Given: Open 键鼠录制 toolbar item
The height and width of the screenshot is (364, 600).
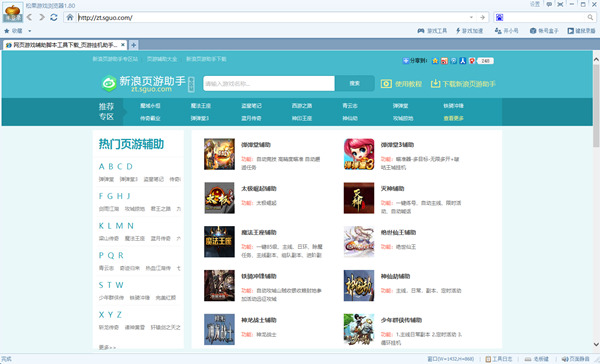Looking at the screenshot, I should [x=581, y=31].
